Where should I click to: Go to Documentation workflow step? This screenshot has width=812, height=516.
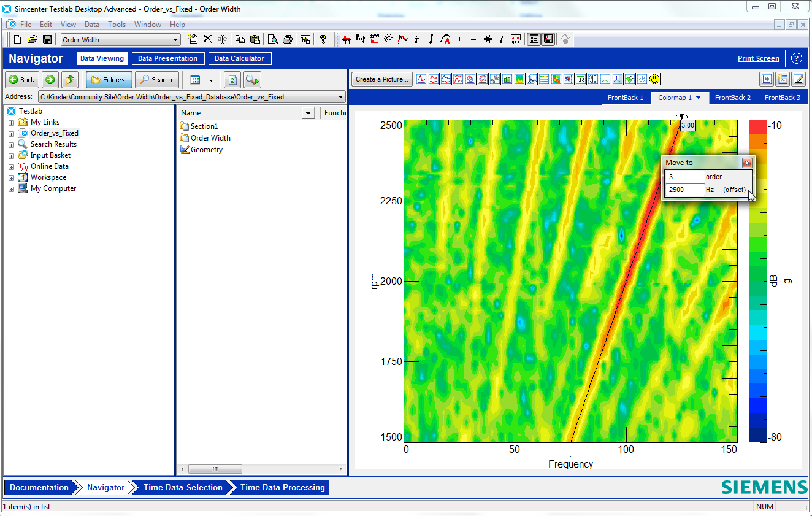pyautogui.click(x=39, y=488)
